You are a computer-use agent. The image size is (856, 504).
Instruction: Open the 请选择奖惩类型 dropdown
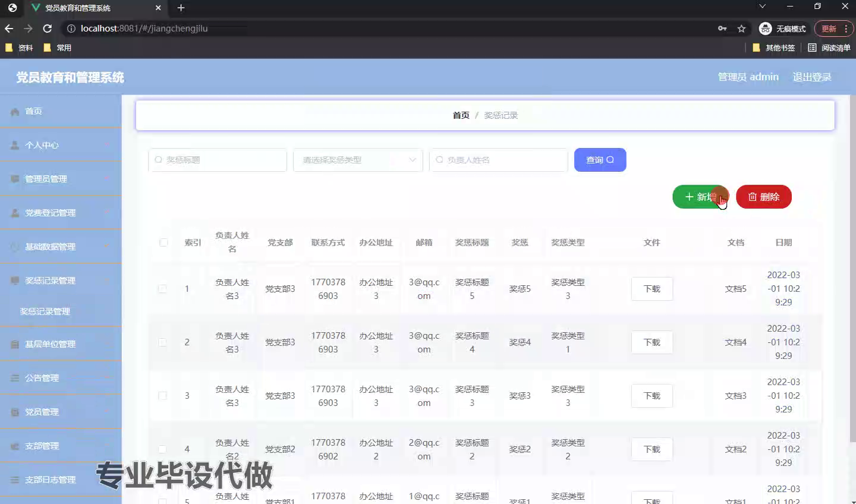pyautogui.click(x=358, y=160)
